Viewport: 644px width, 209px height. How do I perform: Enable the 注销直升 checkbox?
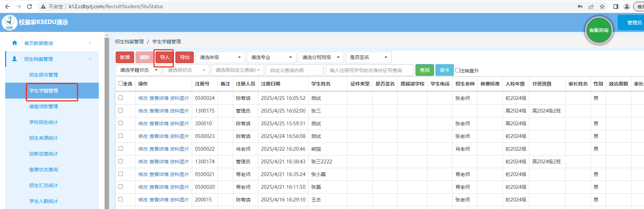point(457,70)
